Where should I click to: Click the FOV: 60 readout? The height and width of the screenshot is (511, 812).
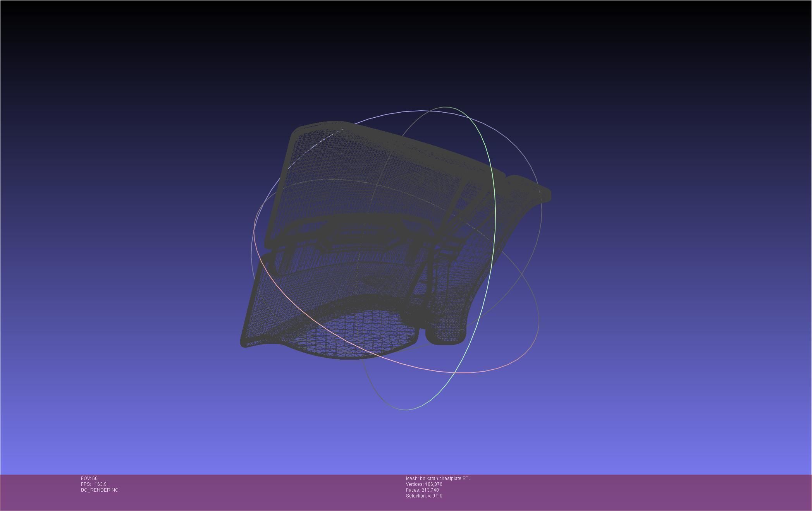point(89,478)
